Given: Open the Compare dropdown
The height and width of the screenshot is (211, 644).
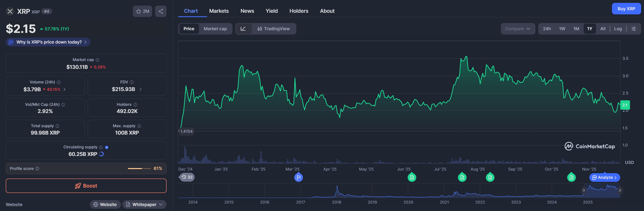Looking at the screenshot, I should (517, 29).
